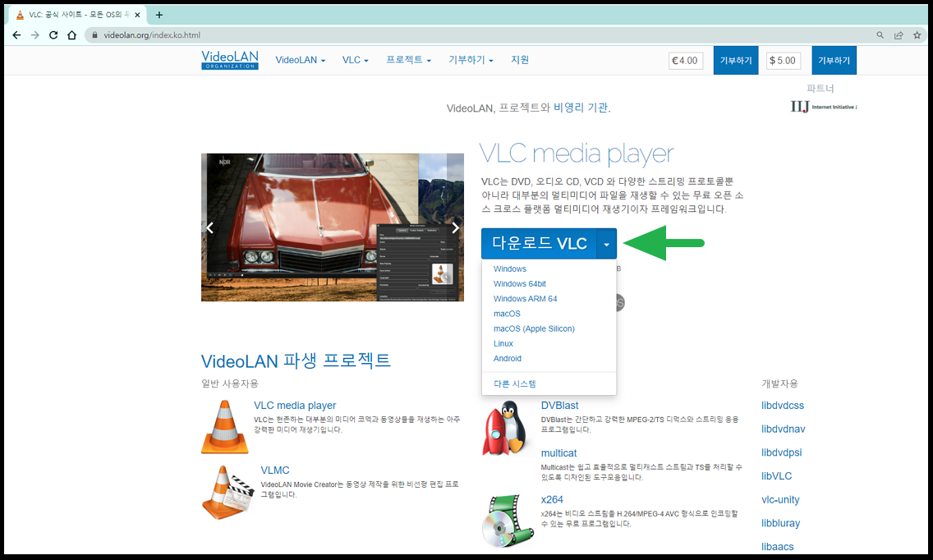Expand the 프로젝트 navigation menu
933x560 pixels.
408,60
